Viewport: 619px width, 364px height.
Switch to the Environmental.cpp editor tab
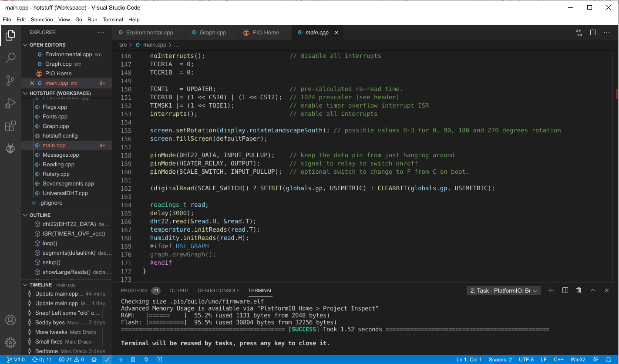point(149,33)
